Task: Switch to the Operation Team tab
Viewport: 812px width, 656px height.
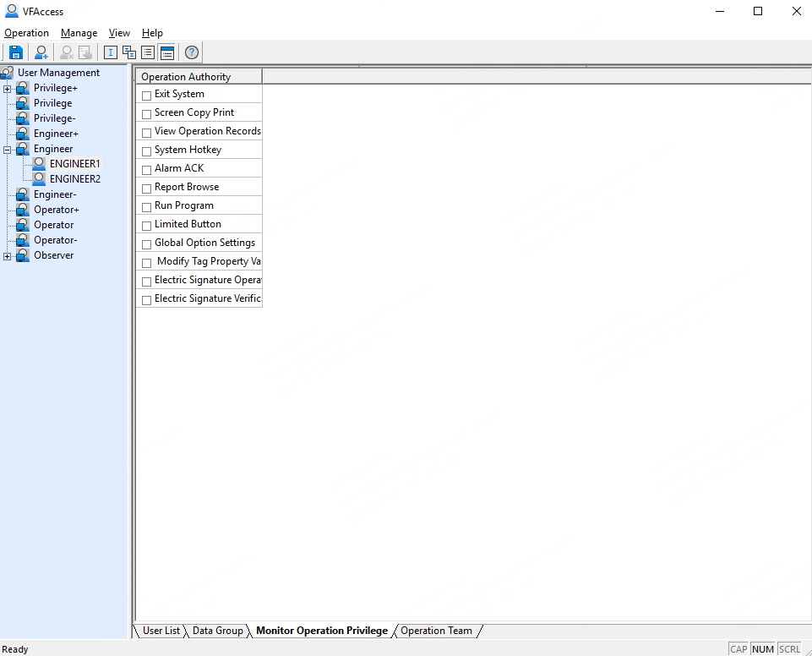Action: [x=436, y=631]
